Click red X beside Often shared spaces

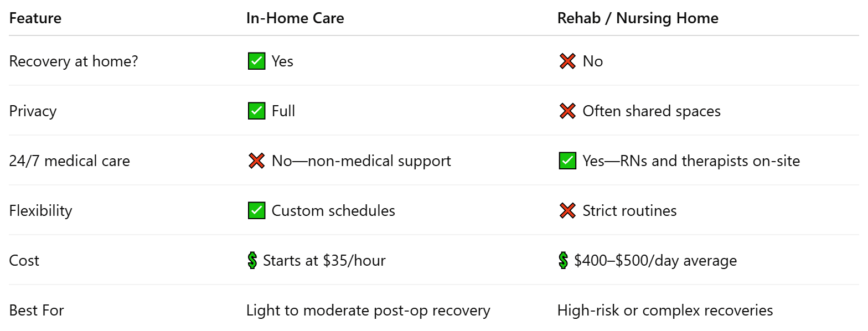(567, 111)
